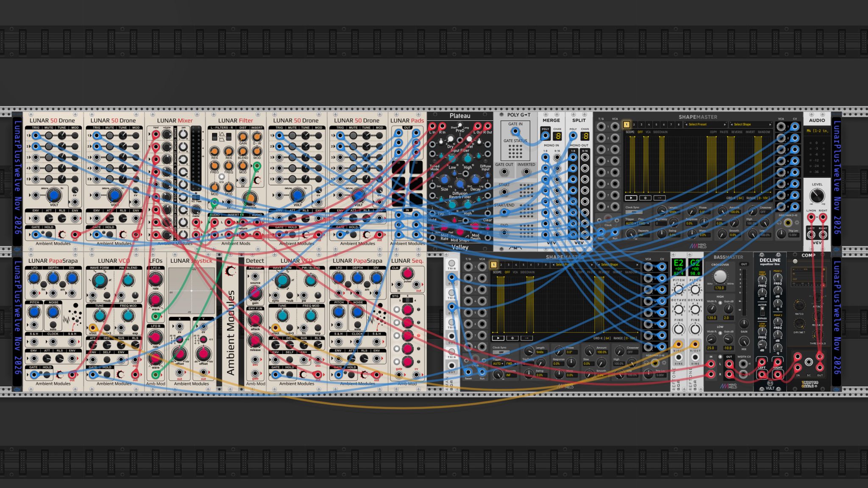Select channel 3 tab on bottom ShapeMaster
This screenshot has width=868, height=488.
tap(509, 265)
